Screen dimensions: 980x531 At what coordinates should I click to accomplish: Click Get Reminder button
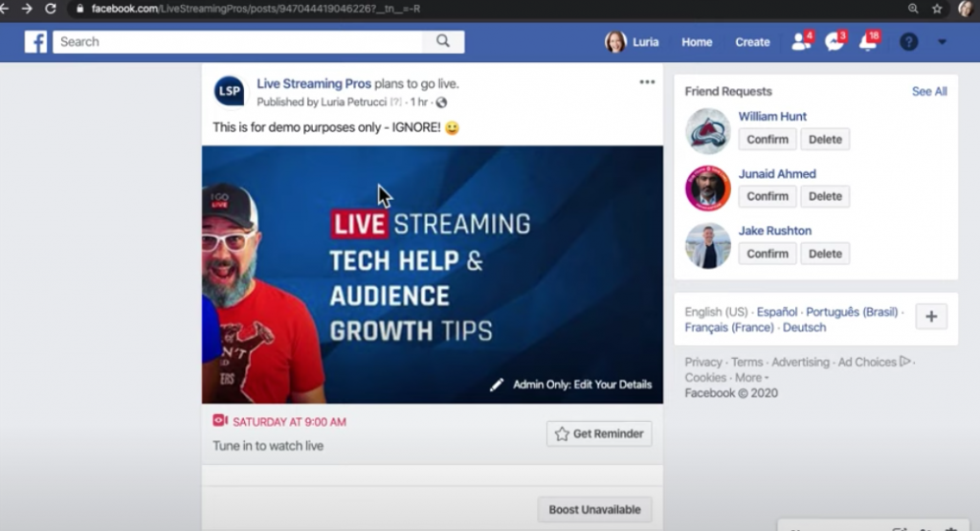[599, 433]
